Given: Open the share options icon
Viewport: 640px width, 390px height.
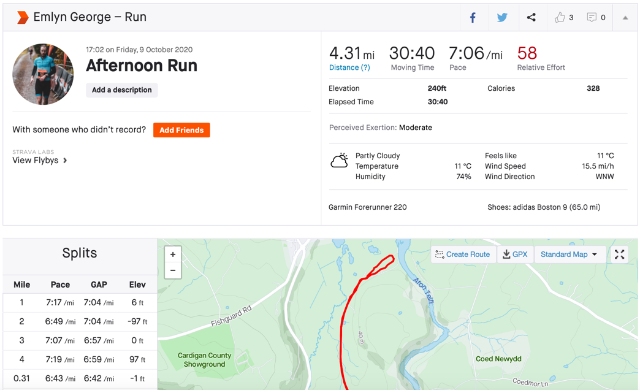Looking at the screenshot, I should [x=531, y=18].
